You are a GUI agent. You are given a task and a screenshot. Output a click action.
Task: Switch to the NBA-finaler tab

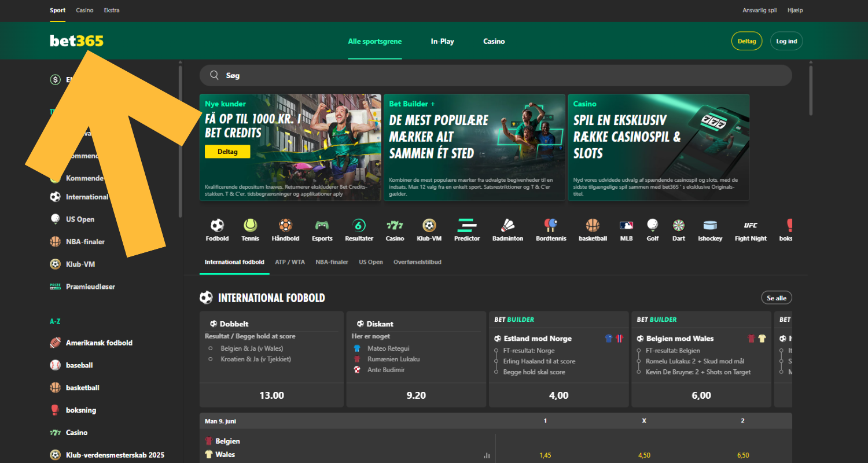coord(332,262)
